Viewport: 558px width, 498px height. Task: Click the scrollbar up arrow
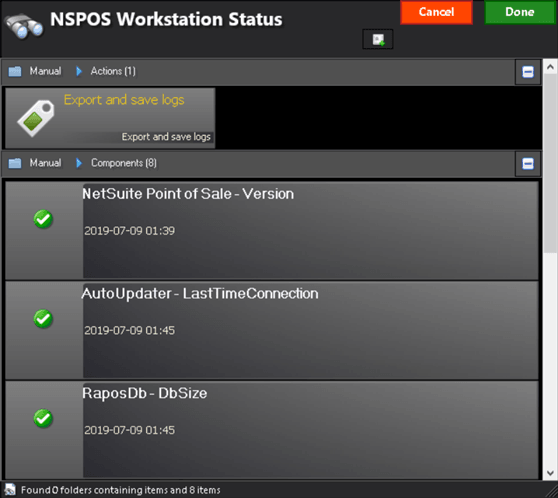(550, 67)
